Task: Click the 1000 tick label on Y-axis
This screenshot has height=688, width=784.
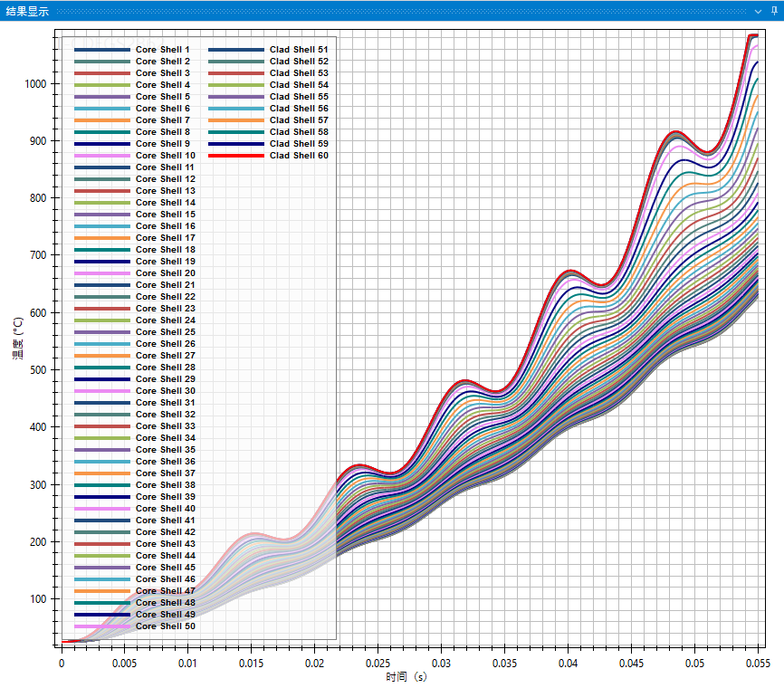Action: coord(35,83)
